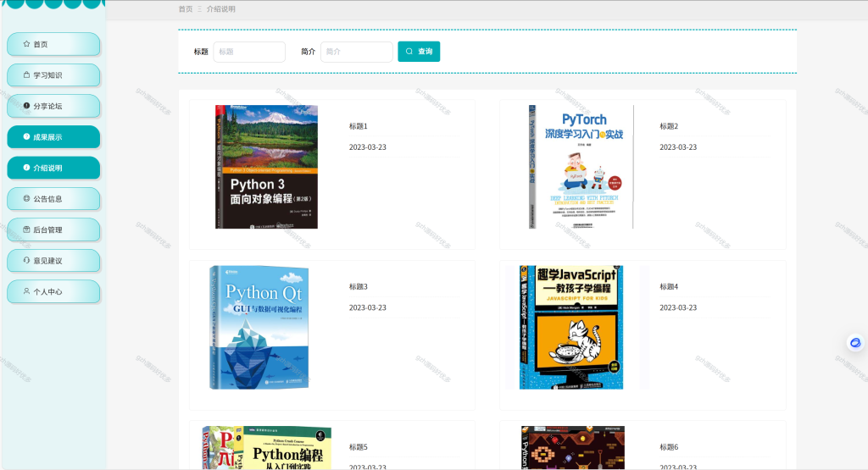Open the PyTorch 深度学习入门 book cover
The image size is (868, 470).
[x=581, y=167]
